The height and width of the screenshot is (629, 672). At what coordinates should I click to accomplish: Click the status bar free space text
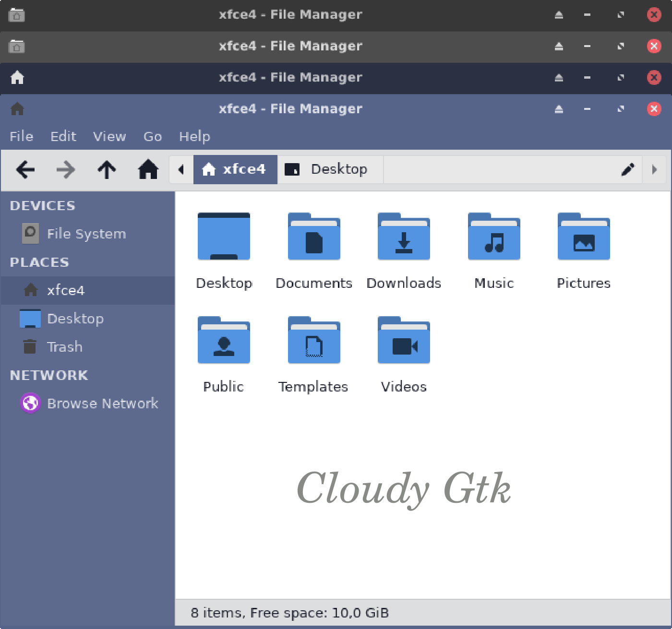(290, 613)
